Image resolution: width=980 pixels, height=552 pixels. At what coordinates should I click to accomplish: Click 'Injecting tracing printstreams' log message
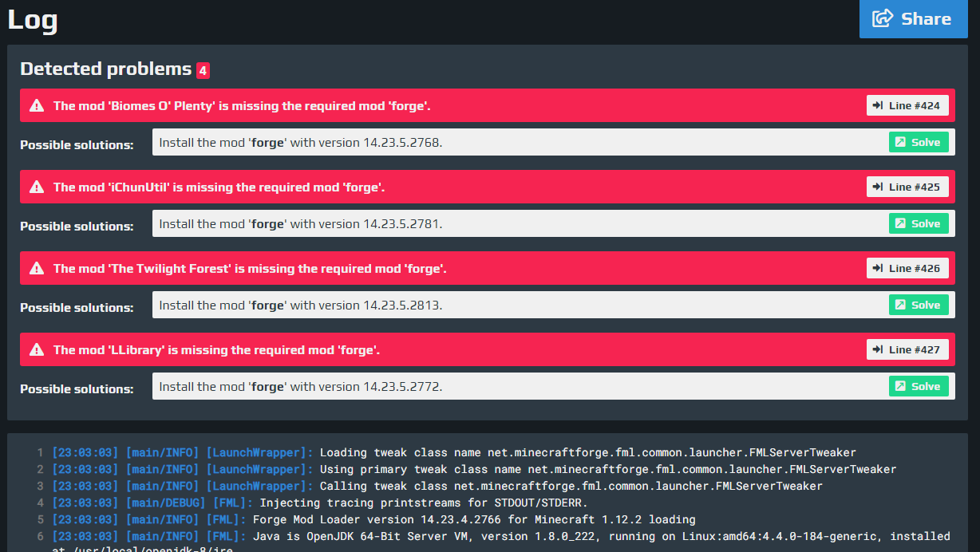coord(424,503)
